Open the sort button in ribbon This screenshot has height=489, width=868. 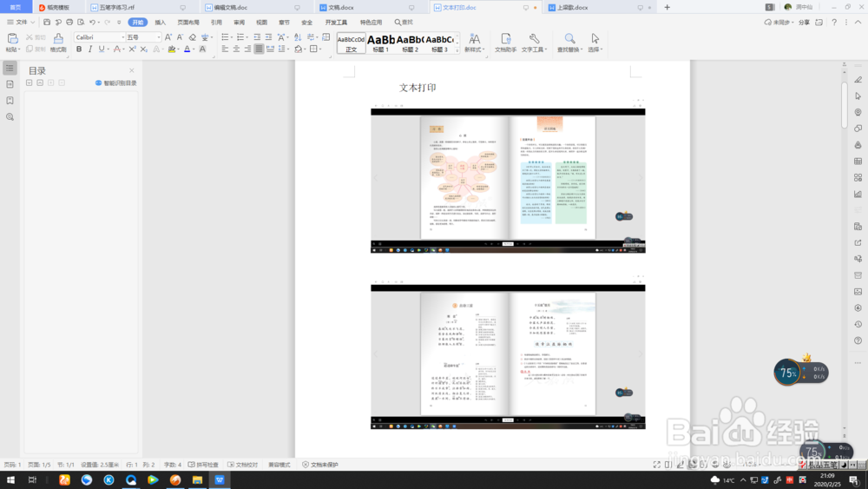point(298,37)
